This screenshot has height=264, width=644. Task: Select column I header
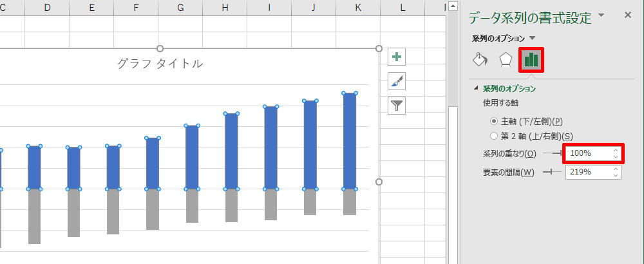tap(269, 7)
